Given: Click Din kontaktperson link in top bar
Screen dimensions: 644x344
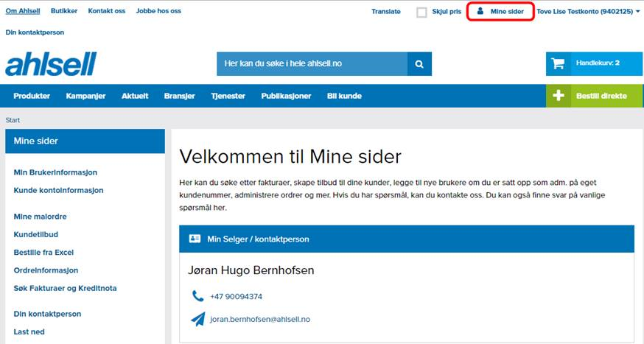Looking at the screenshot, I should (35, 32).
